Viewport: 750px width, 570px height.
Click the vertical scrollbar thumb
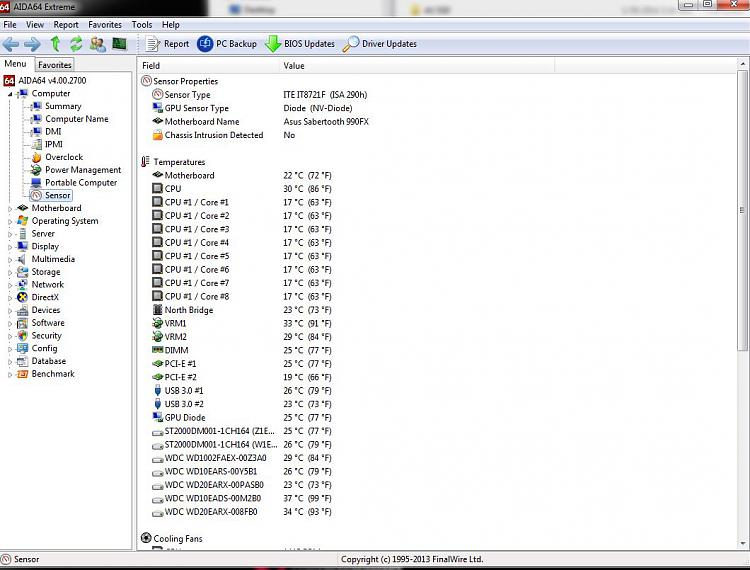[x=742, y=209]
